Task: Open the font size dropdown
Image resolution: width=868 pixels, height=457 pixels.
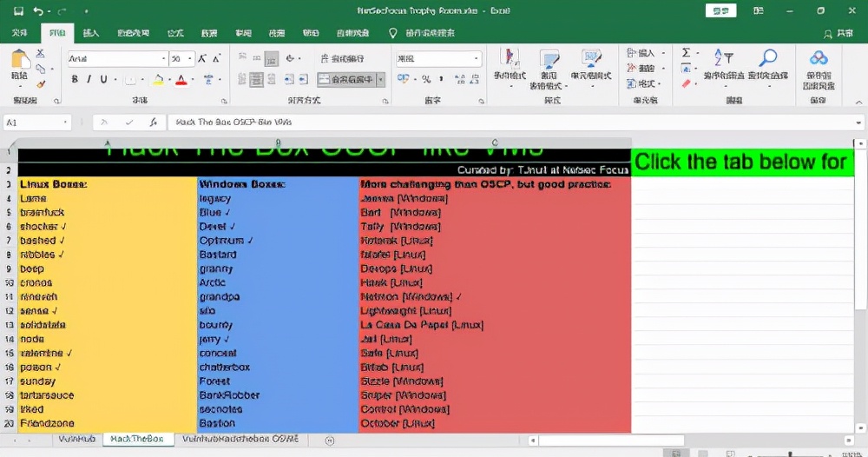Action: [190, 59]
